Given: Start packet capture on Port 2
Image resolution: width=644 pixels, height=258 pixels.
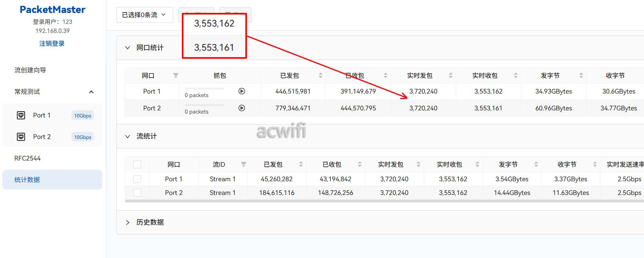Looking at the screenshot, I should [242, 108].
